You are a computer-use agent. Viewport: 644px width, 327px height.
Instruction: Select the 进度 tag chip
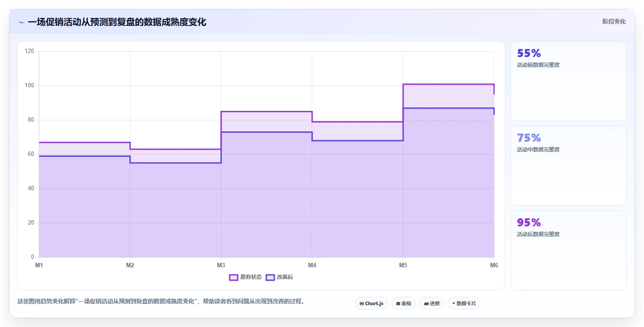coord(432,303)
